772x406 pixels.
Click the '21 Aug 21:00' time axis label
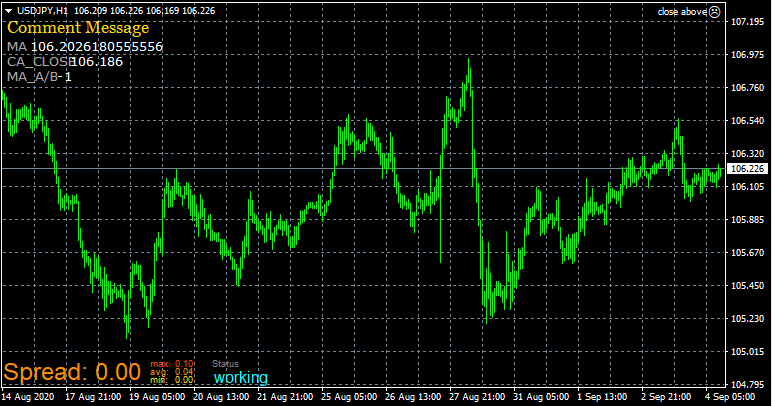pyautogui.click(x=285, y=397)
